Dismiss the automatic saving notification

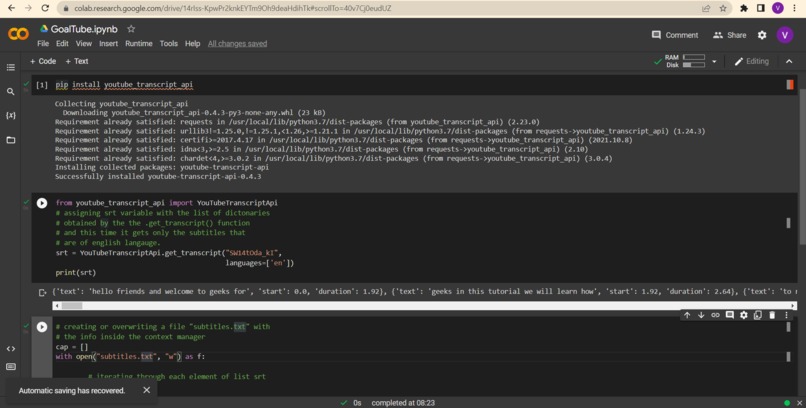click(146, 390)
